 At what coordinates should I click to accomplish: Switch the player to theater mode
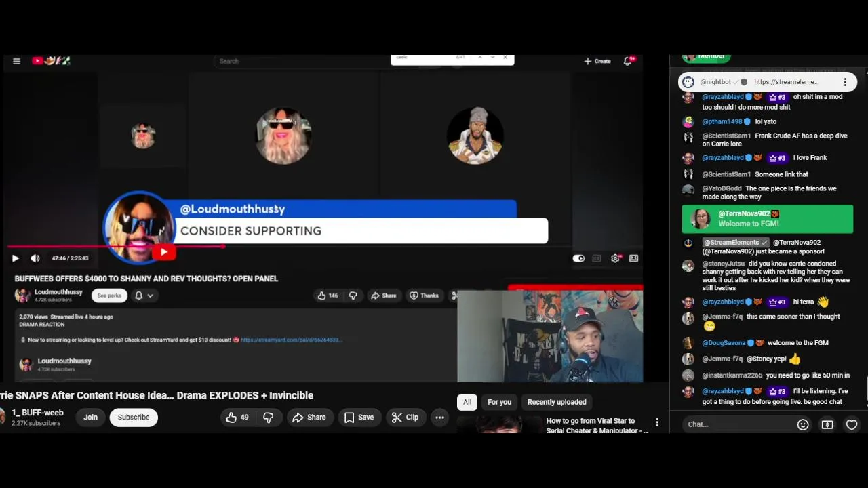[633, 258]
